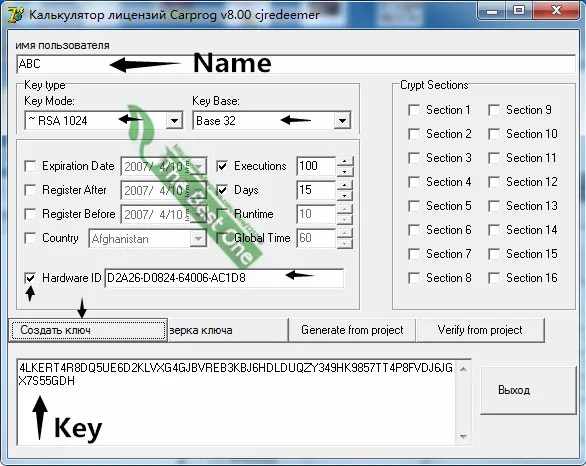Check the Section 6 checkbox
The image size is (586, 466).
[414, 230]
